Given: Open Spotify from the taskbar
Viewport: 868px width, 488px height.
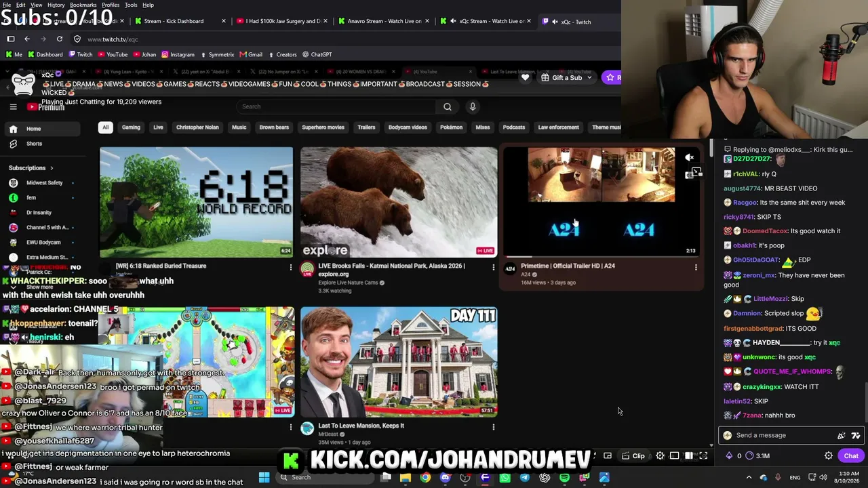Looking at the screenshot, I should click(564, 477).
